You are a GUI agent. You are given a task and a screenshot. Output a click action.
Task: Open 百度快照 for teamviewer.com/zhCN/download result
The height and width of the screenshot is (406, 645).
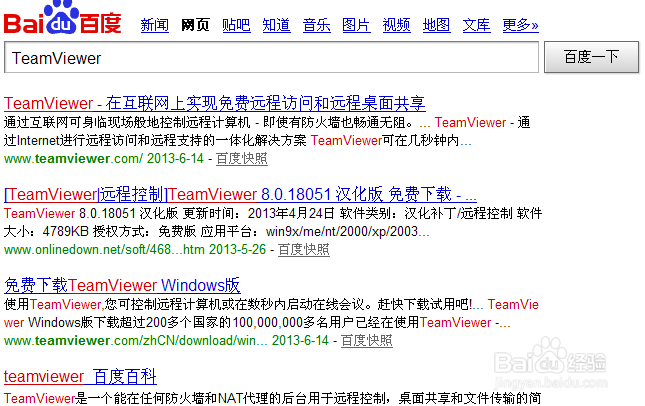pos(367,340)
